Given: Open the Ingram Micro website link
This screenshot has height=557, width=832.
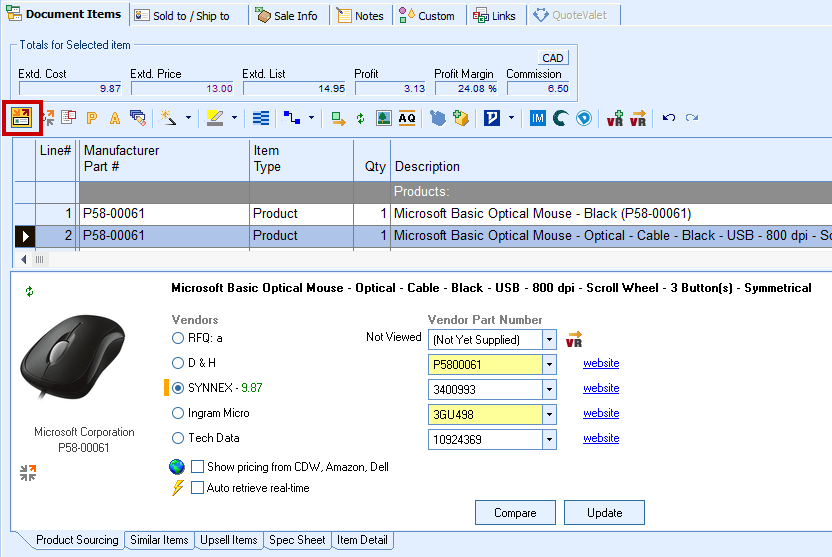Looking at the screenshot, I should click(x=601, y=413).
